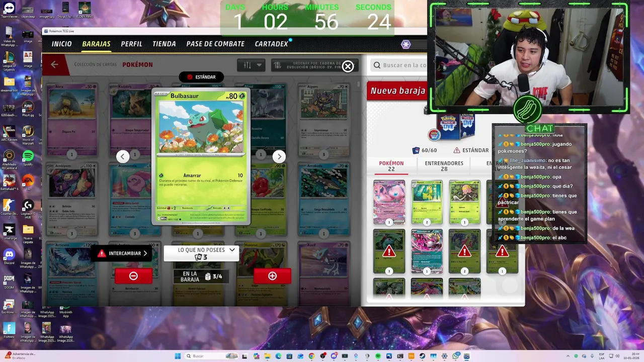This screenshot has height=362, width=644.
Task: Open World of Warcraft desktop icon
Action: [x=28, y=136]
